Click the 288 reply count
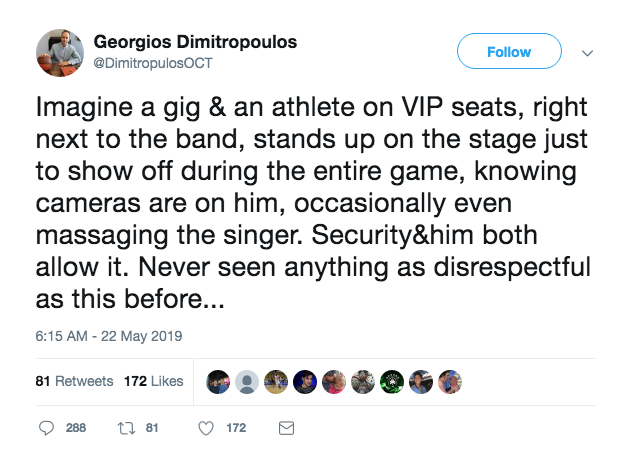The height and width of the screenshot is (463, 634). (76, 428)
